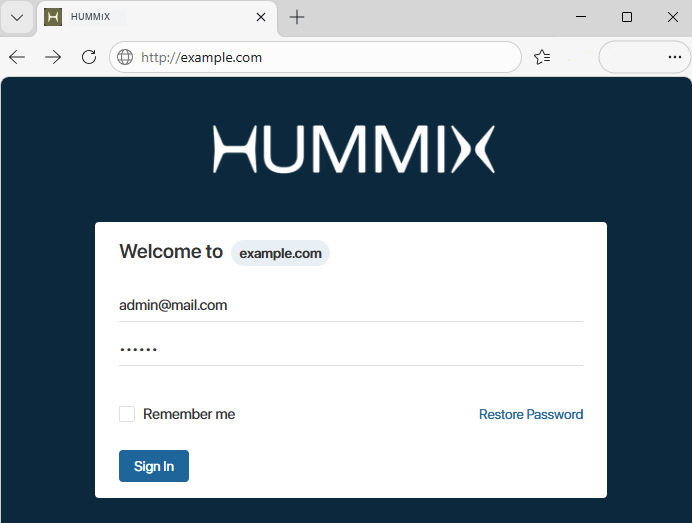Click the email field with admin@mail.com
This screenshot has height=523, width=692.
coord(351,305)
